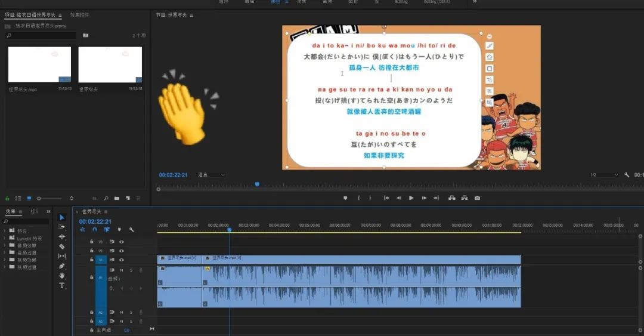Click New Item icon in project panel
Viewport: 644px width, 336px height.
(128, 198)
